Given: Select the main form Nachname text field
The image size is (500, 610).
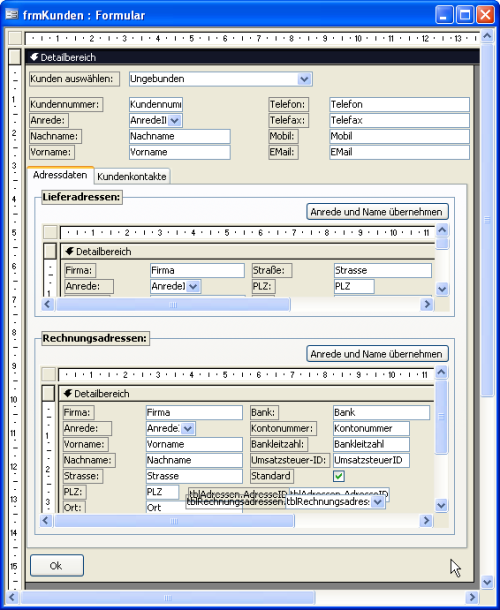Looking at the screenshot, I should [x=180, y=136].
